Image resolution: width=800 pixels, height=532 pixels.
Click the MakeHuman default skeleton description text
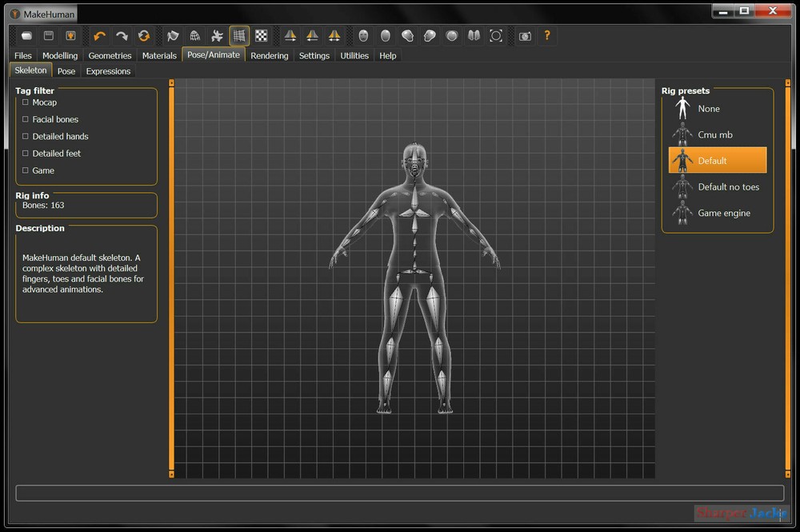coord(83,274)
